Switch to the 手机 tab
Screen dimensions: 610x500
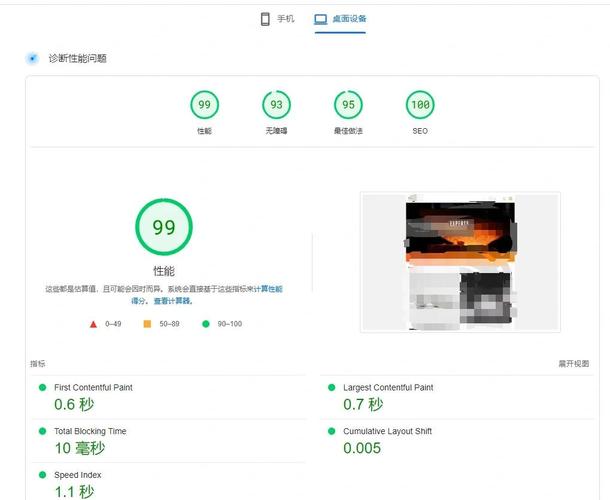click(x=277, y=19)
